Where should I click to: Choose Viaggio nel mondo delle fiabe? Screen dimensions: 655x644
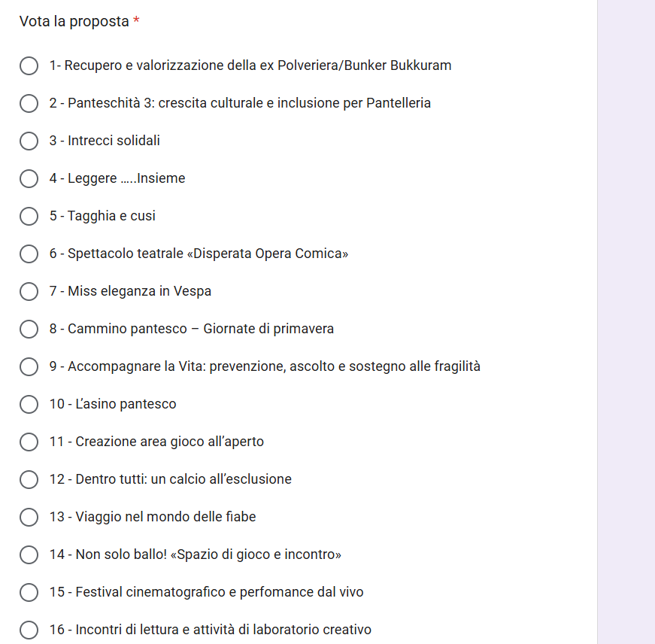(x=29, y=517)
